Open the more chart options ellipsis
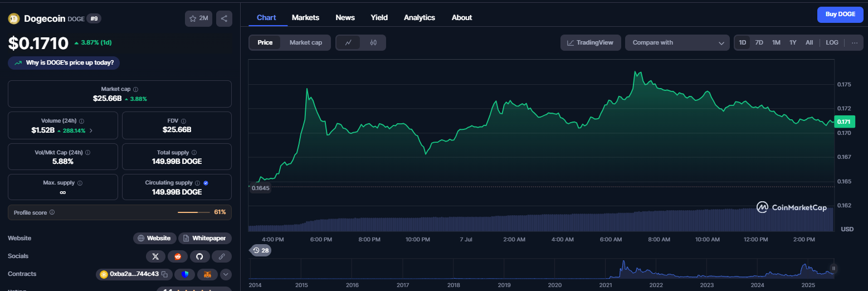The width and height of the screenshot is (868, 291). click(x=855, y=42)
